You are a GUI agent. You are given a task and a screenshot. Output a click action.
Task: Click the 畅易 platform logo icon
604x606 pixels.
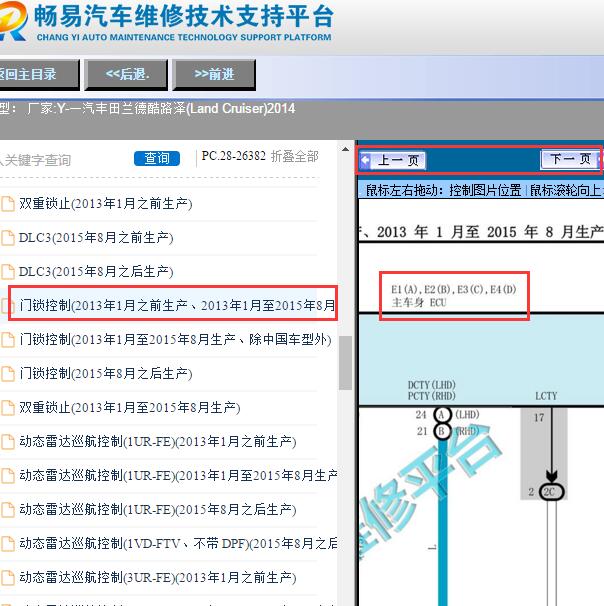[12, 21]
